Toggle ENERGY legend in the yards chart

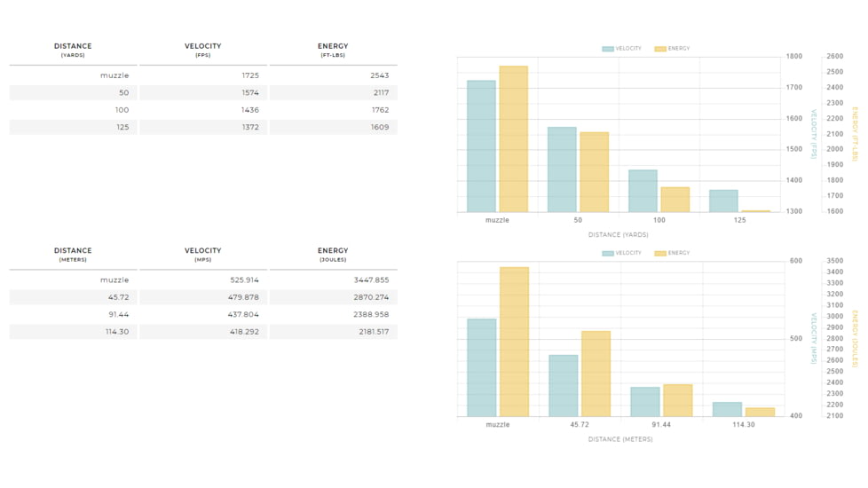pos(672,49)
